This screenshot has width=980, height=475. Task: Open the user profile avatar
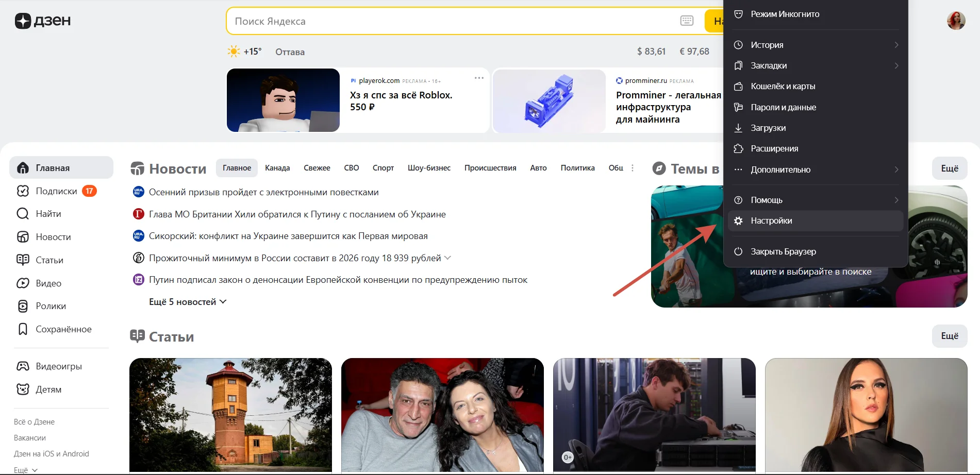(956, 21)
